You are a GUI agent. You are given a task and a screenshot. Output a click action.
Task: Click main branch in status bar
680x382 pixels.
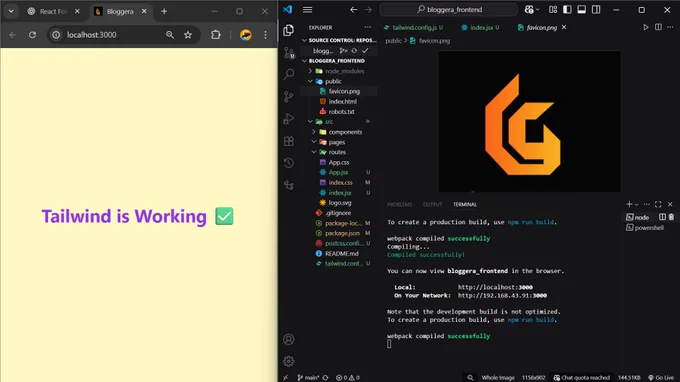(x=309, y=378)
